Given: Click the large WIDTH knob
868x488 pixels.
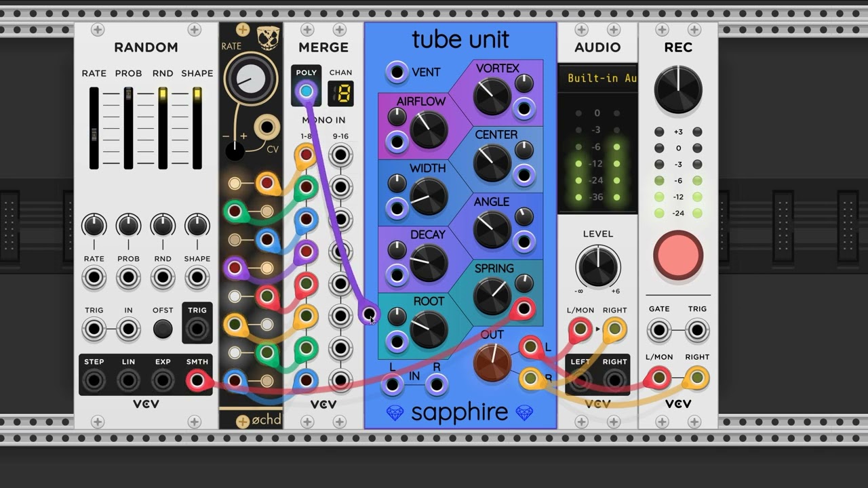Looking at the screenshot, I should tap(429, 197).
